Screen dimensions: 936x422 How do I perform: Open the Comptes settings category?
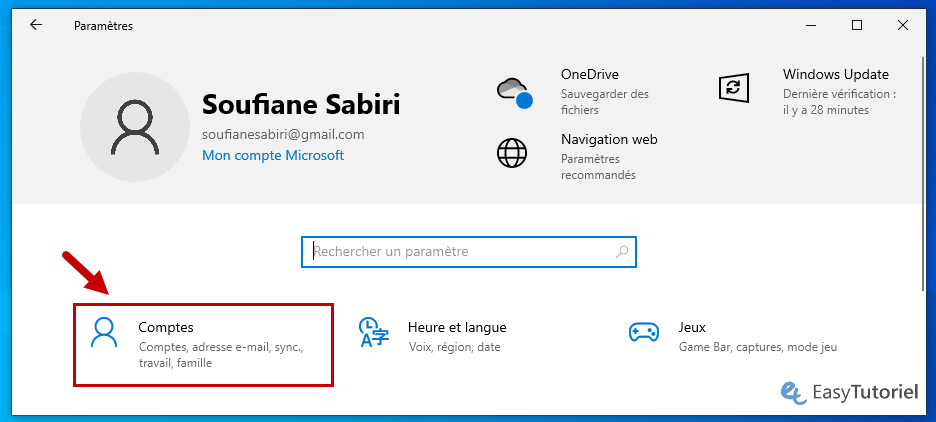pyautogui.click(x=203, y=345)
